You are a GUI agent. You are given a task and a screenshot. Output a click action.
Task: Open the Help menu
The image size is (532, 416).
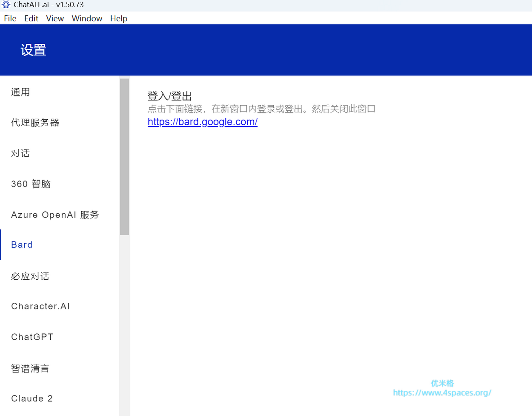point(119,18)
